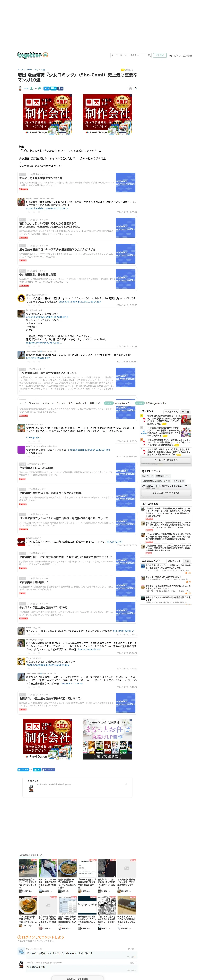Click the NEWS avatar icon
Screen dimensions: 210x980
[21, 542]
